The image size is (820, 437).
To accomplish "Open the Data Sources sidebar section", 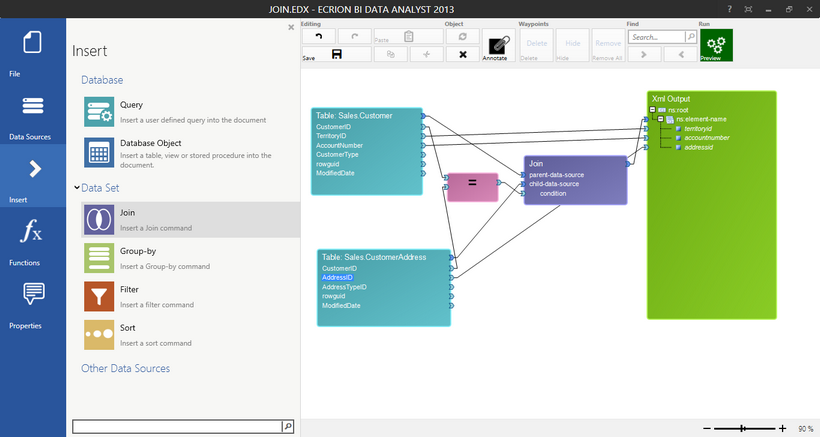I will pyautogui.click(x=33, y=114).
